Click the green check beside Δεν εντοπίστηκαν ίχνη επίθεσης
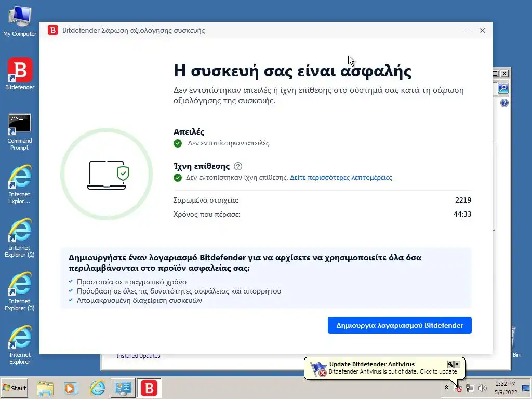This screenshot has height=399, width=532. 178,178
